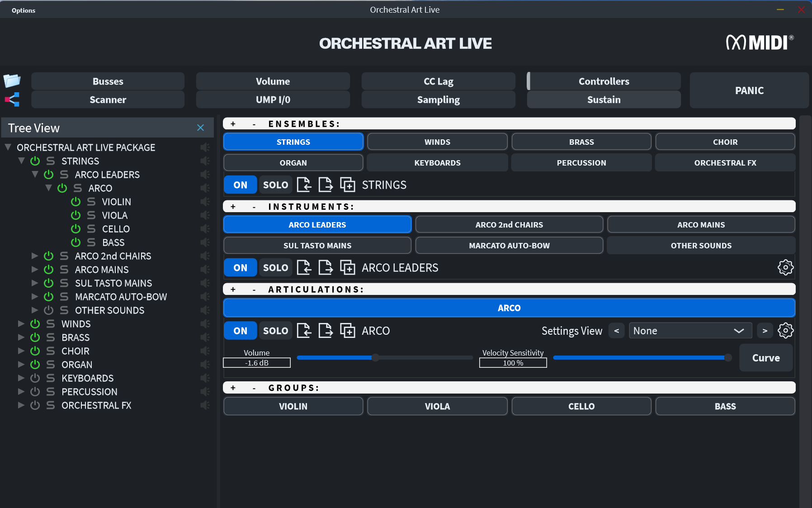Mute the STRINGS speaker icon in tree

click(205, 161)
